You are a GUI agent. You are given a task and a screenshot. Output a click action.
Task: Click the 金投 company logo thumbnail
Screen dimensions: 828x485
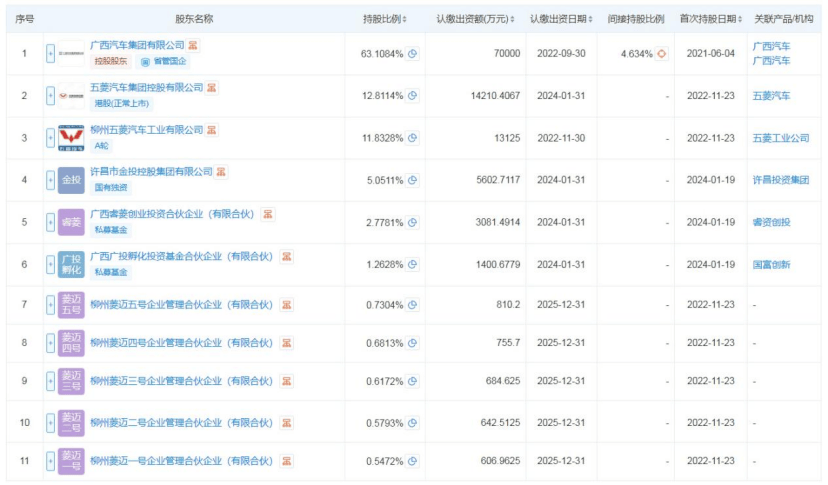coord(71,180)
